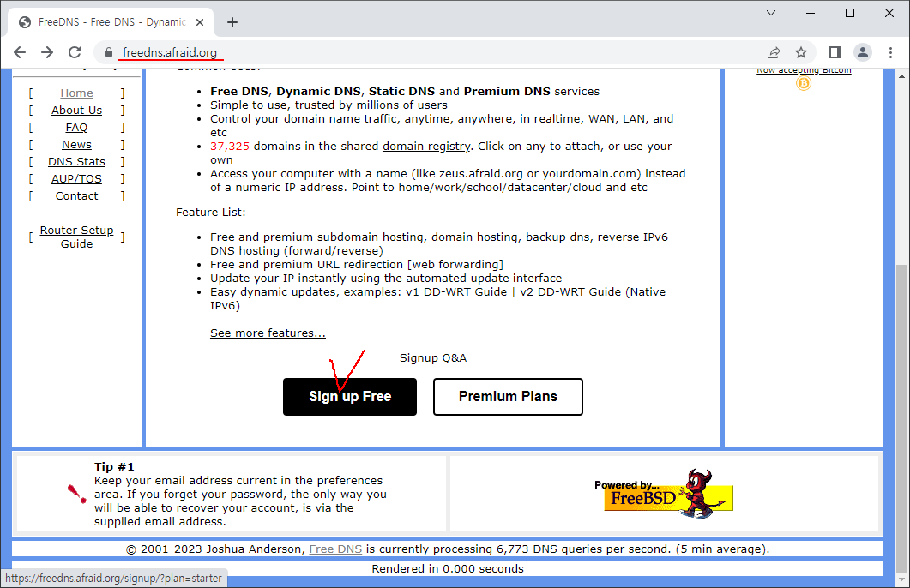
Task: Go forward using browser forward arrow
Action: (47, 53)
